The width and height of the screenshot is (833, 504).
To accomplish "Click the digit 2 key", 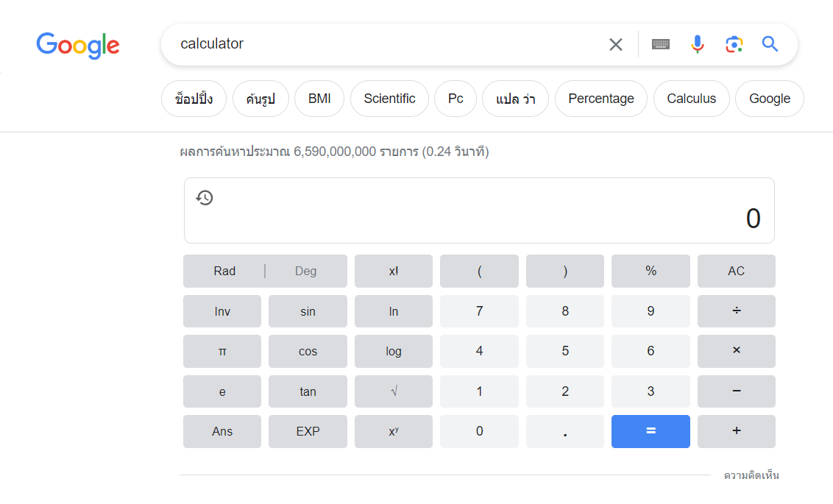I will tap(564, 391).
